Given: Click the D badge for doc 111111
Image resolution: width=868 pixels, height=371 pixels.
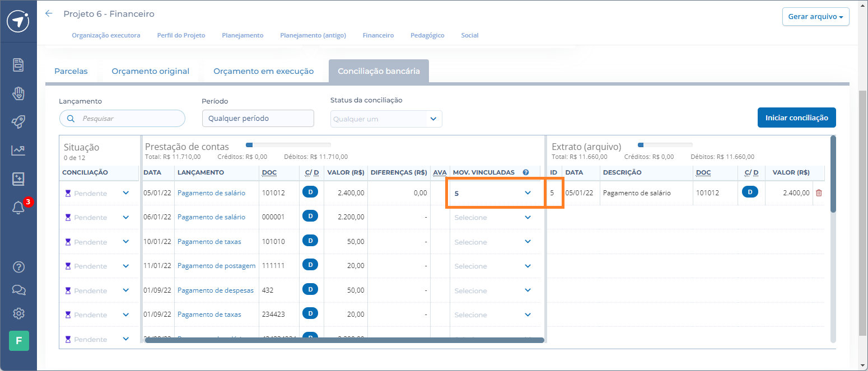Looking at the screenshot, I should [310, 265].
